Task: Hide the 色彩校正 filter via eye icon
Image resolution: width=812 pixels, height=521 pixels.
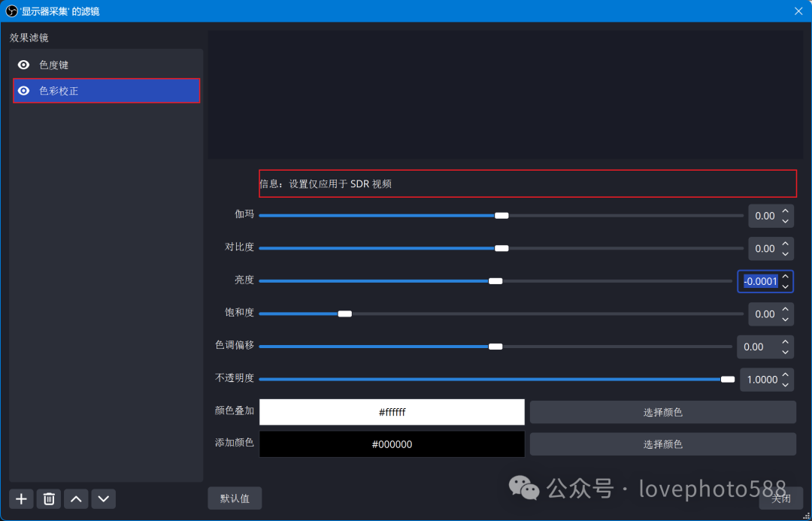Action: coord(24,91)
